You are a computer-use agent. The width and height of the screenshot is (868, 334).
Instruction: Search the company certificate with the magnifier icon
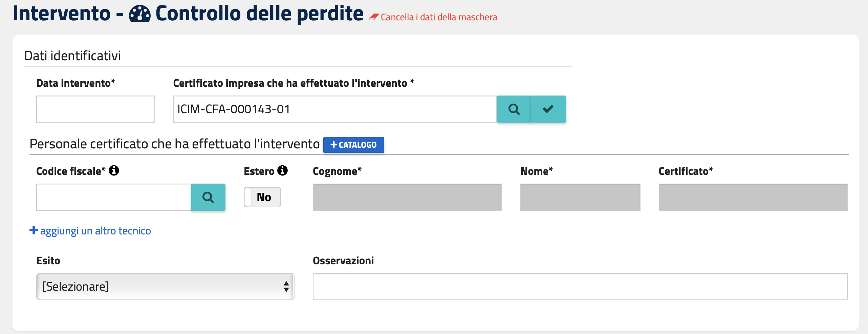tap(514, 109)
